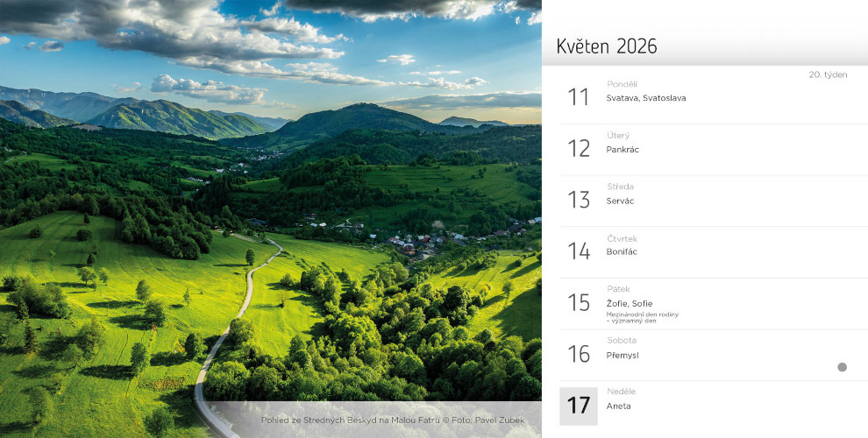Screen dimensions: 868x438
Task: Open the Mezinárodní den rodiny note
Action: click(x=643, y=317)
